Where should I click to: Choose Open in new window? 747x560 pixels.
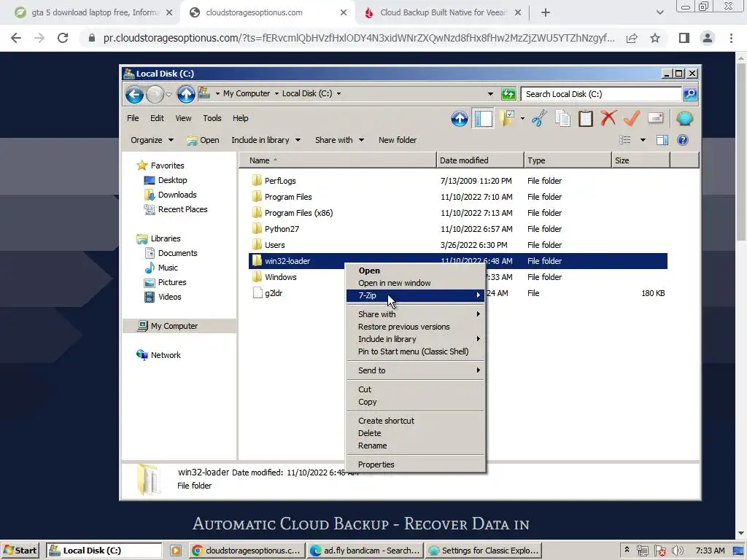pyautogui.click(x=415, y=283)
